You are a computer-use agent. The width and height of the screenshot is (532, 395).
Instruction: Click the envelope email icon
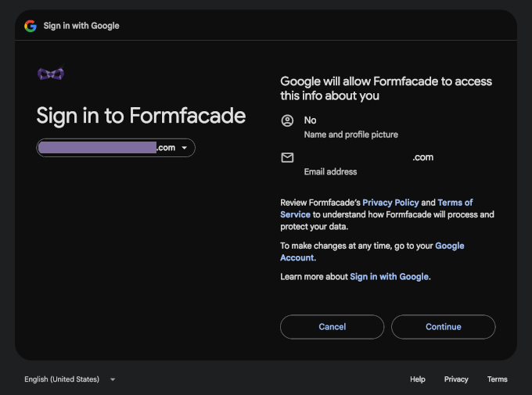[287, 157]
